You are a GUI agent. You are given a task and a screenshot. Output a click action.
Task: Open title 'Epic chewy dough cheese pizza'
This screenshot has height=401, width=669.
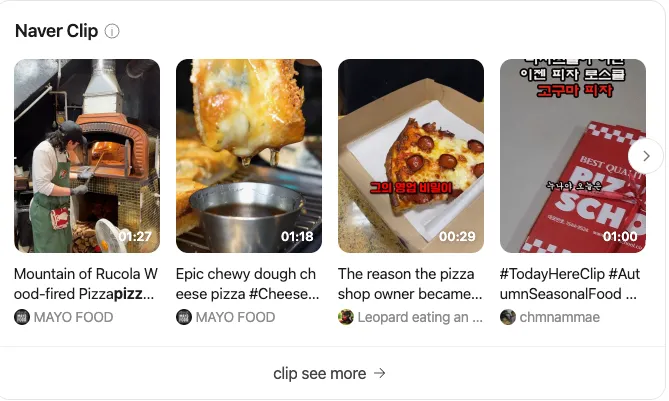(247, 284)
